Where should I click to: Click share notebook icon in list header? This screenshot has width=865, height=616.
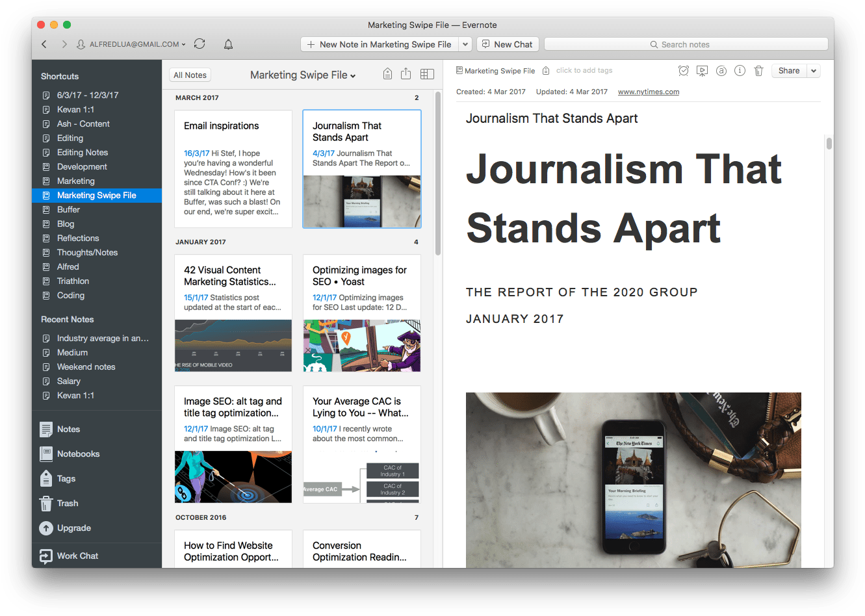click(406, 74)
